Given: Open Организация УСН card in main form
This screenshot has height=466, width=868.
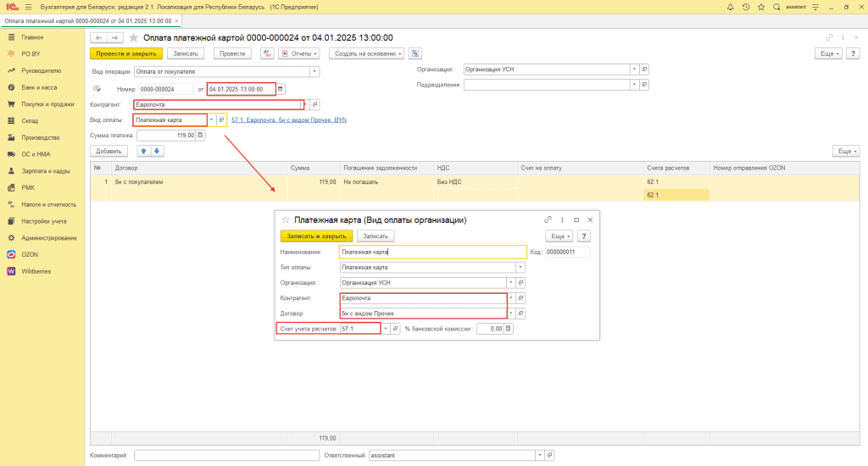Looking at the screenshot, I should coord(644,69).
